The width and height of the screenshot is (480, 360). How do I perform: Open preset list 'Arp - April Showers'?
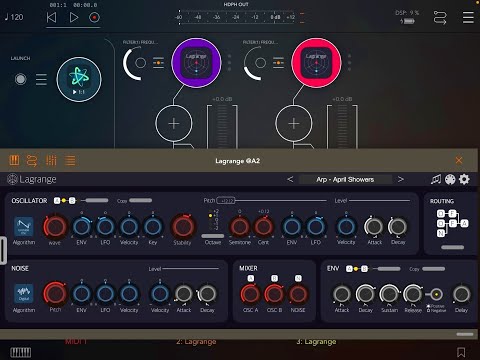tap(345, 179)
